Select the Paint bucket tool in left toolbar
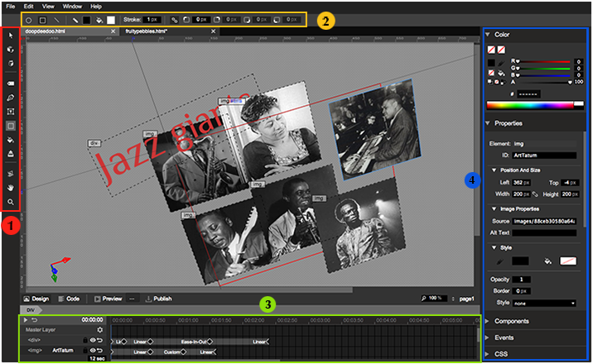Screen dimensions: 593x364 (11, 140)
